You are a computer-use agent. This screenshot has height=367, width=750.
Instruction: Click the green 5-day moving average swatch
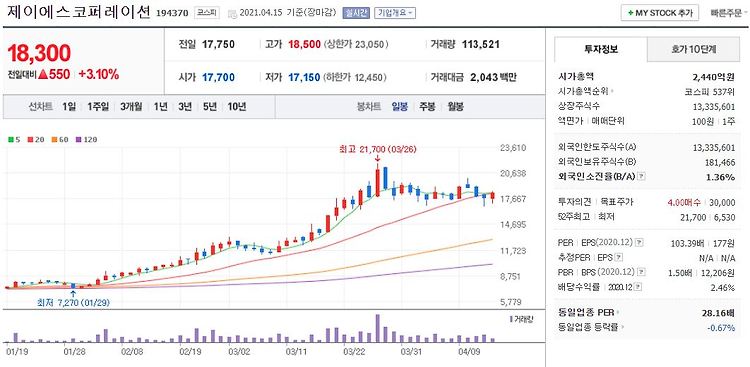point(10,140)
